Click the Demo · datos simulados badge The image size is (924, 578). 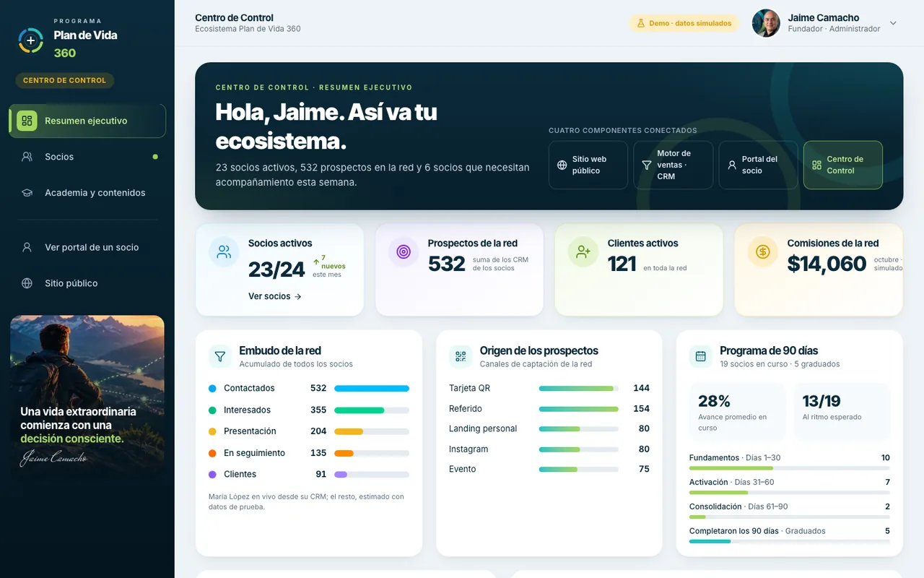(x=684, y=23)
